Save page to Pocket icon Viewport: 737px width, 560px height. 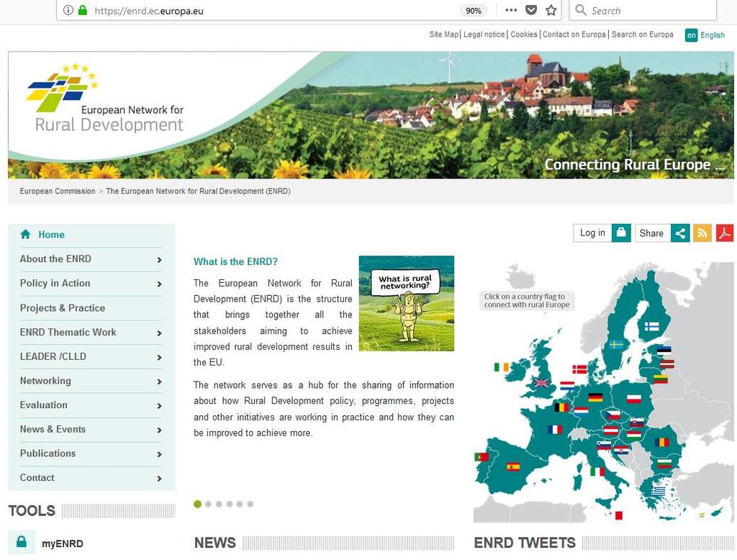tap(531, 10)
